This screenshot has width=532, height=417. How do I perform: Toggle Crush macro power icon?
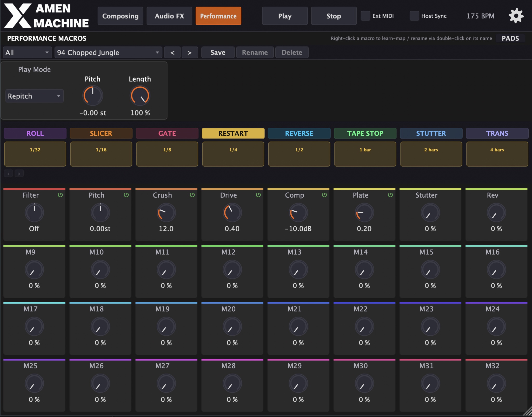(x=192, y=195)
